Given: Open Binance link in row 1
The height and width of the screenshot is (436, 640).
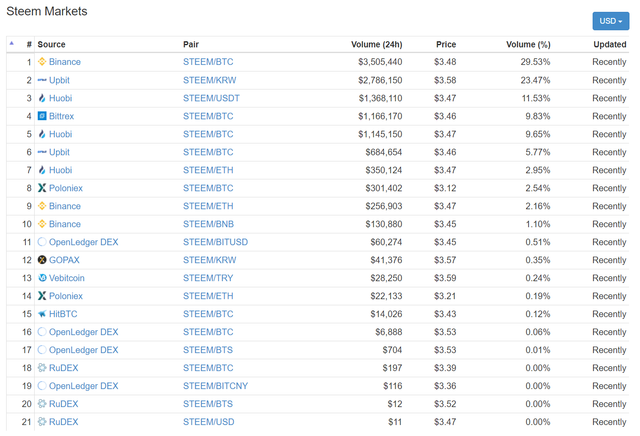Looking at the screenshot, I should (x=65, y=62).
